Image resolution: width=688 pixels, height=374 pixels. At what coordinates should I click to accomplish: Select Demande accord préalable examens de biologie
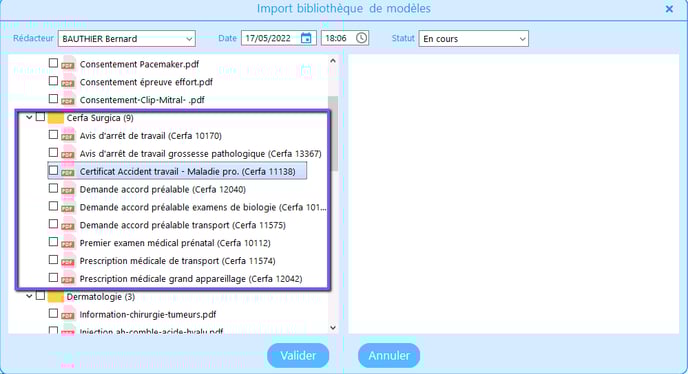[203, 207]
